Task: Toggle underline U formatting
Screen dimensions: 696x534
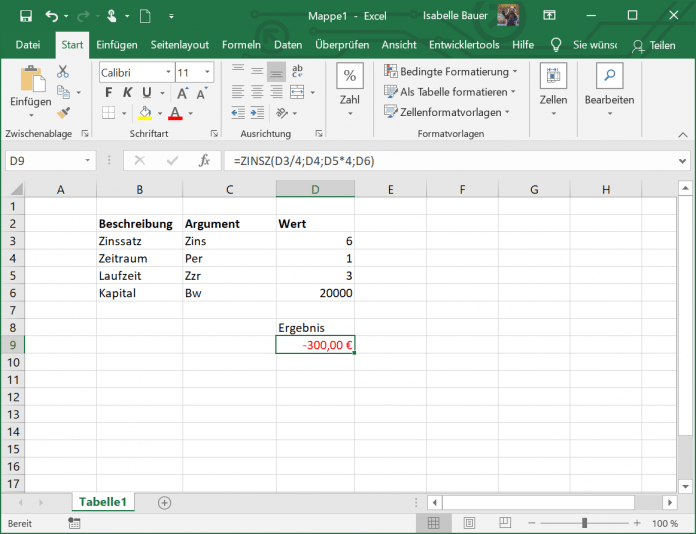Action: [x=147, y=92]
